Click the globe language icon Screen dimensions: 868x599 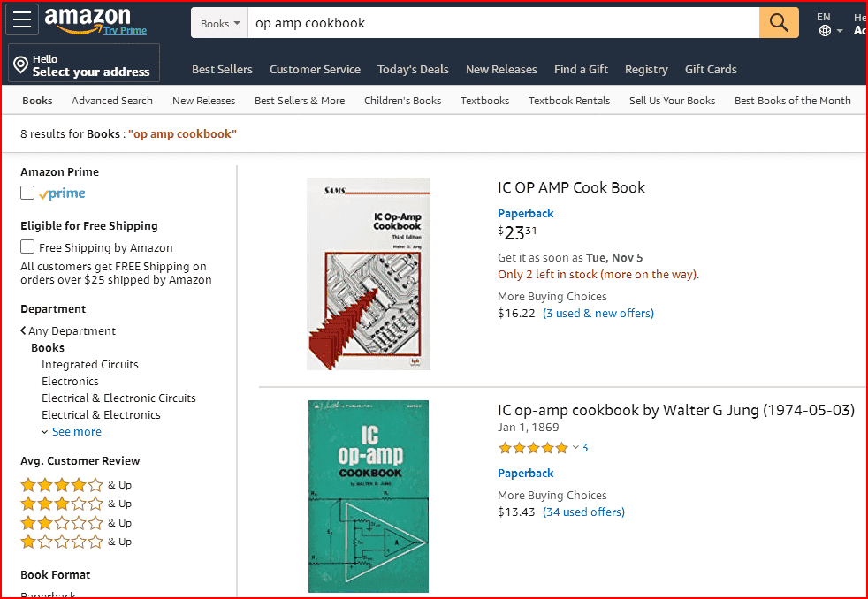click(x=825, y=31)
